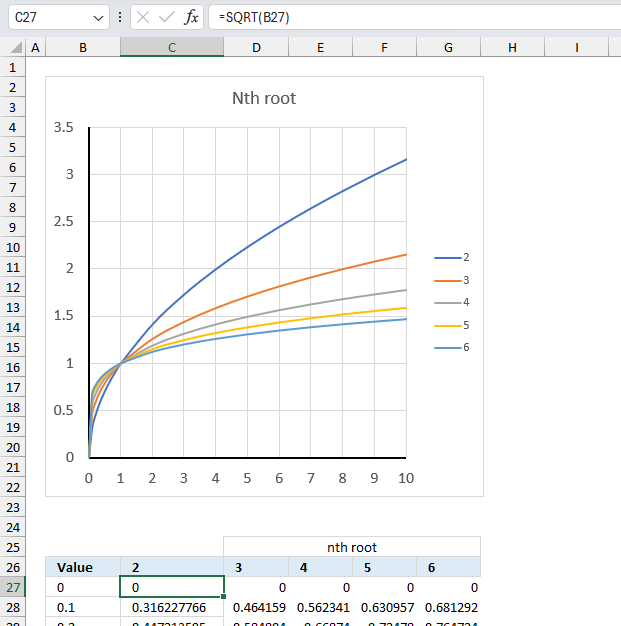
Task: Click the fill handle of cell C27
Action: coord(223,596)
